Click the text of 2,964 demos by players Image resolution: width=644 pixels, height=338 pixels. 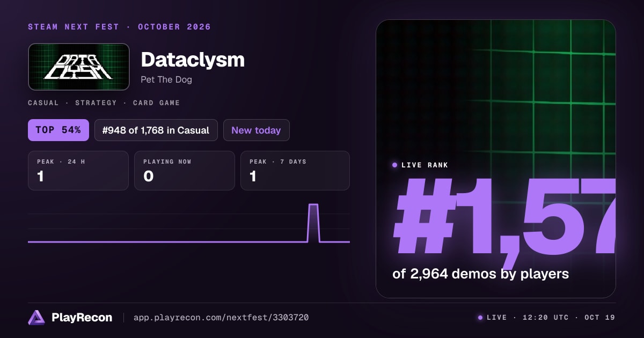click(x=480, y=274)
